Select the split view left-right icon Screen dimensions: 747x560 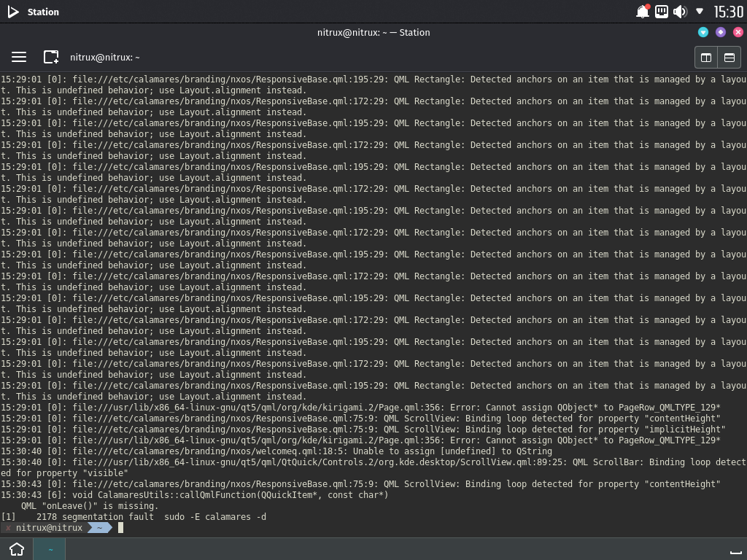tap(705, 57)
